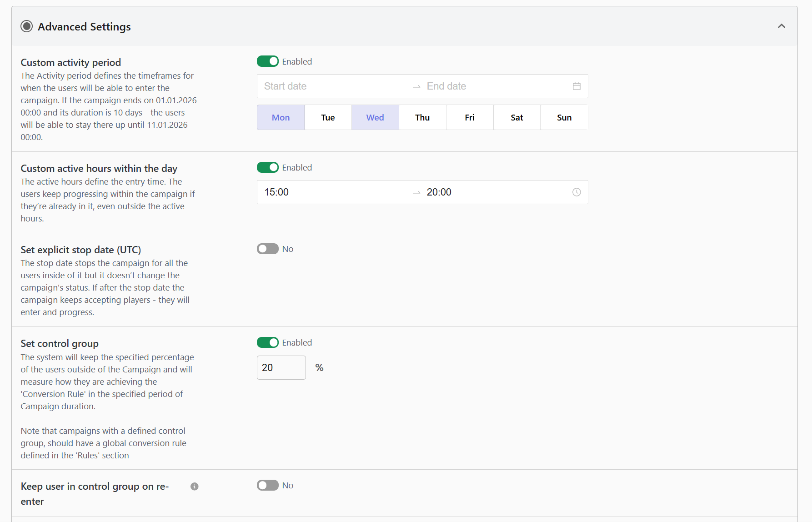Click info icon beside Keep user in control group
The image size is (812, 522).
pyautogui.click(x=195, y=487)
